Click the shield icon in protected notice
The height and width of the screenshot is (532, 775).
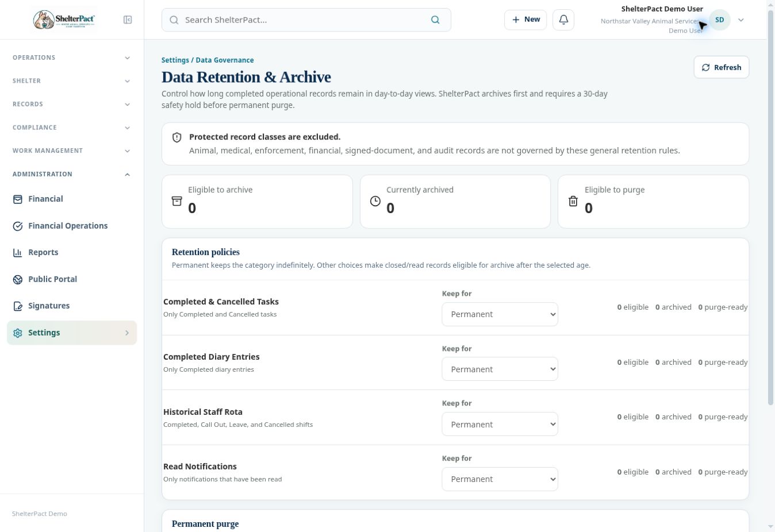[x=177, y=137]
